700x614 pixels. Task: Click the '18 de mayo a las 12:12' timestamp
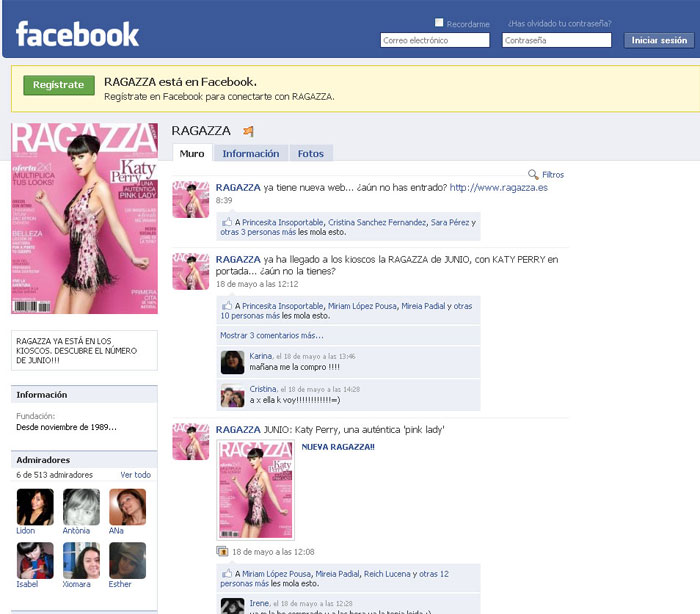coord(257,284)
